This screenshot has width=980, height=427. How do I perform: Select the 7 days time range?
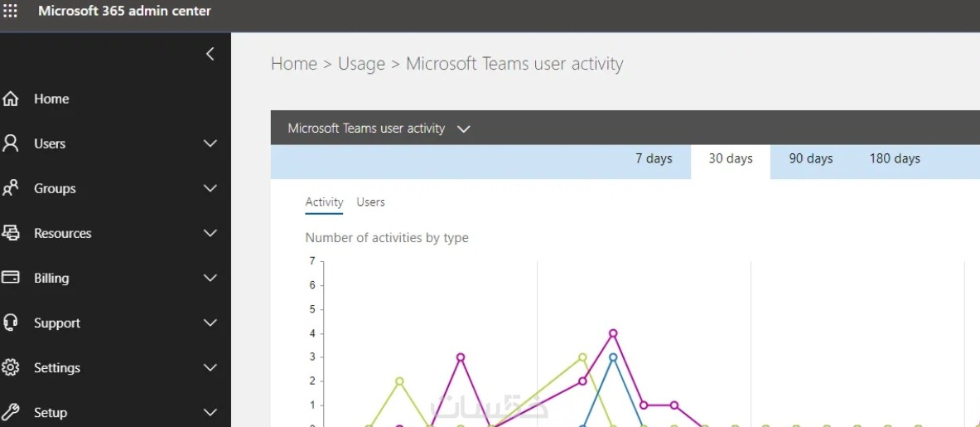654,158
